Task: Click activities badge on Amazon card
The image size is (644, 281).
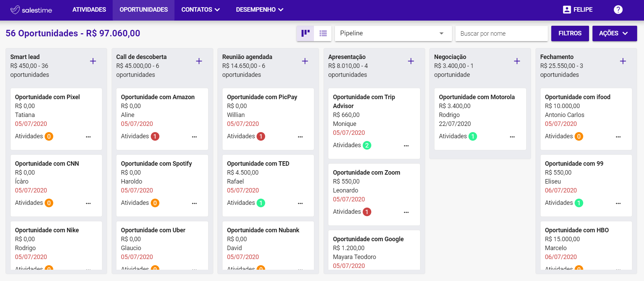Action: point(155,137)
